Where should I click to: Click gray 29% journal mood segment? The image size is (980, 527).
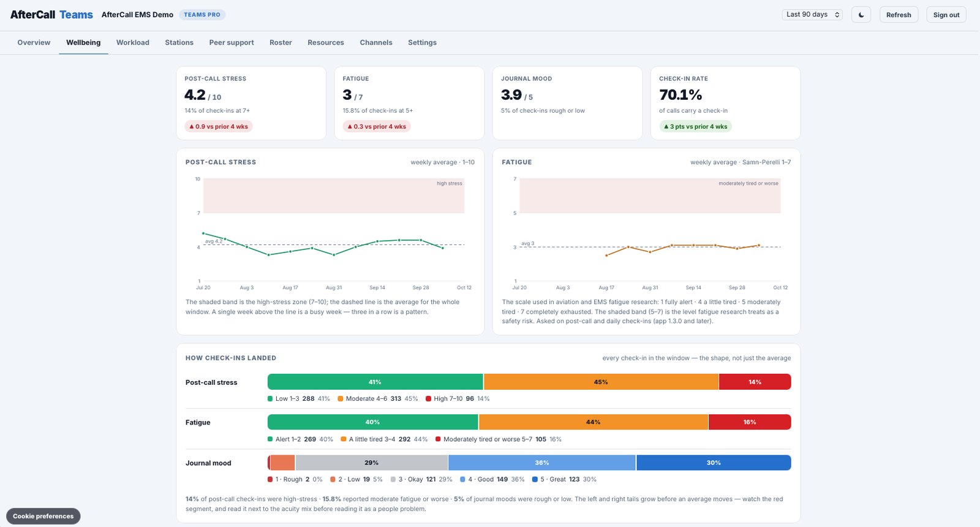pos(371,463)
